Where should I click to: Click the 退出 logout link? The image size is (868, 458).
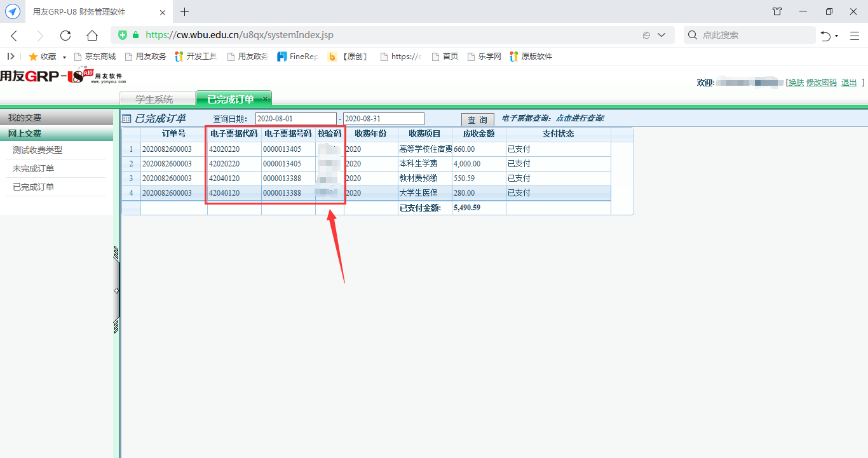(x=849, y=83)
